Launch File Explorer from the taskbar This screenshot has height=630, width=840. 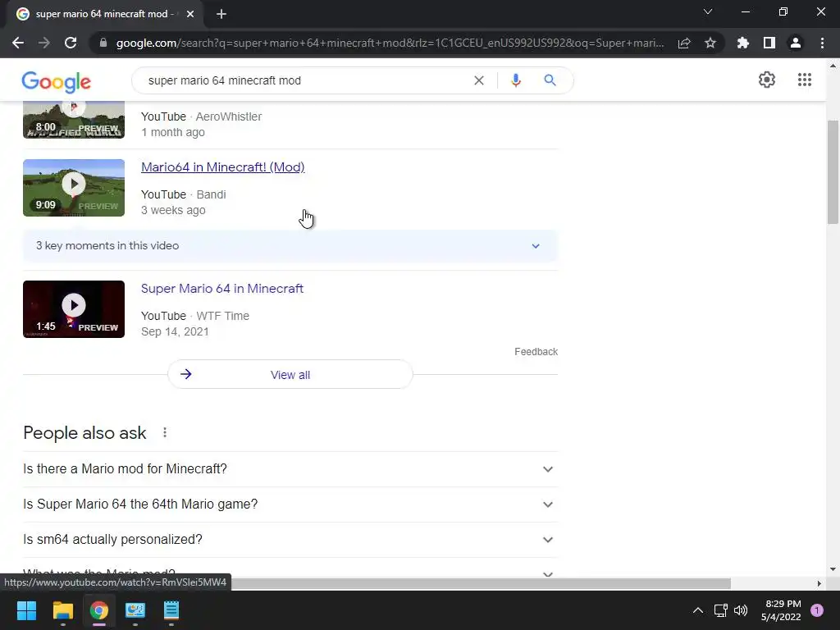pyautogui.click(x=62, y=610)
